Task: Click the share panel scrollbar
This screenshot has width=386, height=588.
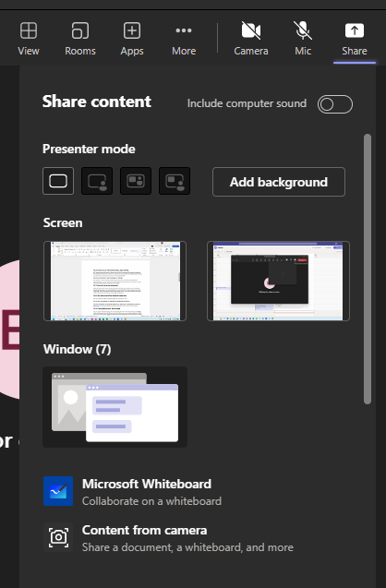Action: (x=368, y=269)
